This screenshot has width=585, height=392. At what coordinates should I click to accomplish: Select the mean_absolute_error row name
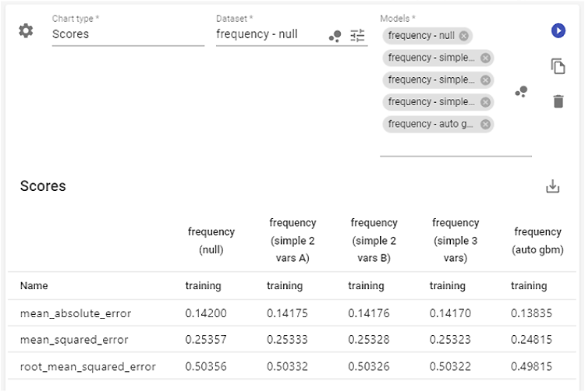76,313
